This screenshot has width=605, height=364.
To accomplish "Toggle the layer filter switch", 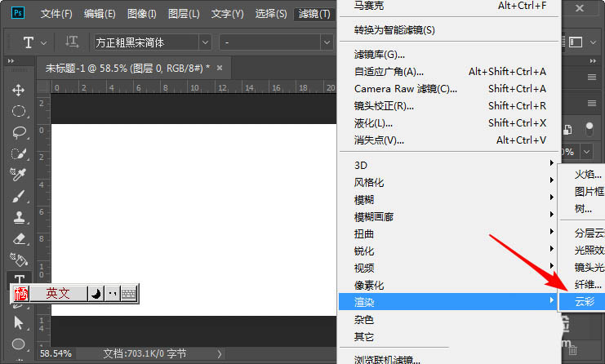I will (x=589, y=129).
